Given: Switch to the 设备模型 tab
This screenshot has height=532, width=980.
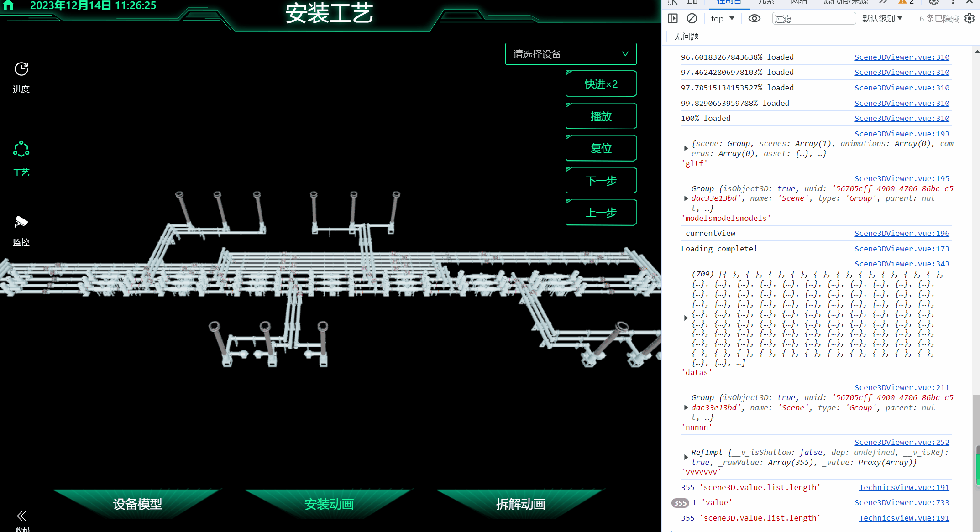Looking at the screenshot, I should pos(137,504).
